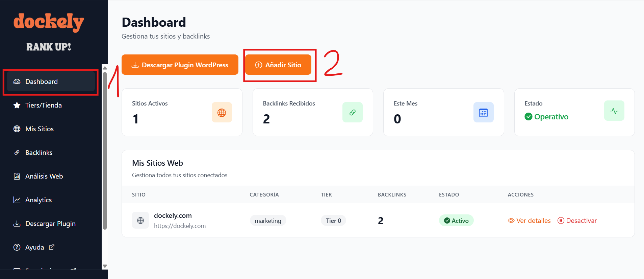Screen dimensions: 644x279
Task: Click the dockely logo
Action: click(x=49, y=23)
